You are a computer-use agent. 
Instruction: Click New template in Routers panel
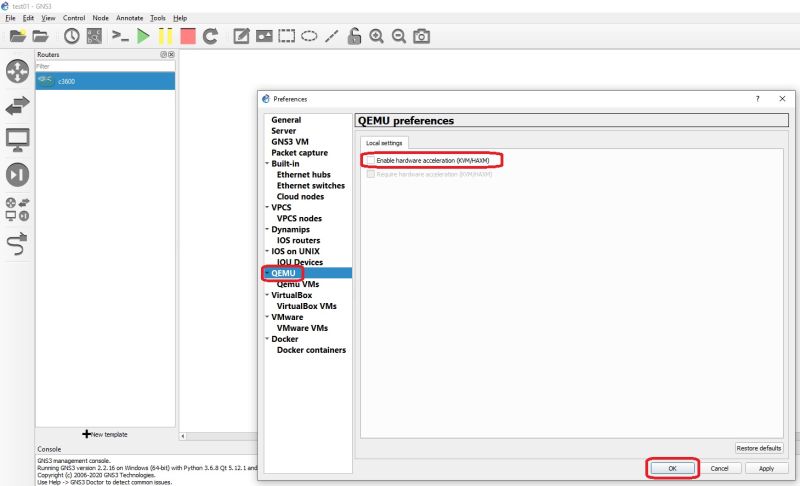[105, 434]
